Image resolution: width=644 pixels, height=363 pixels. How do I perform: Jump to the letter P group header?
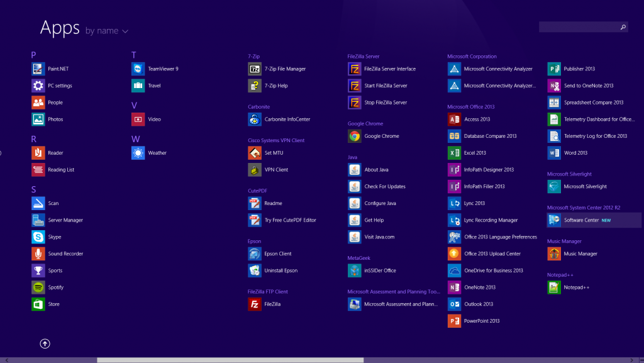[x=34, y=55]
